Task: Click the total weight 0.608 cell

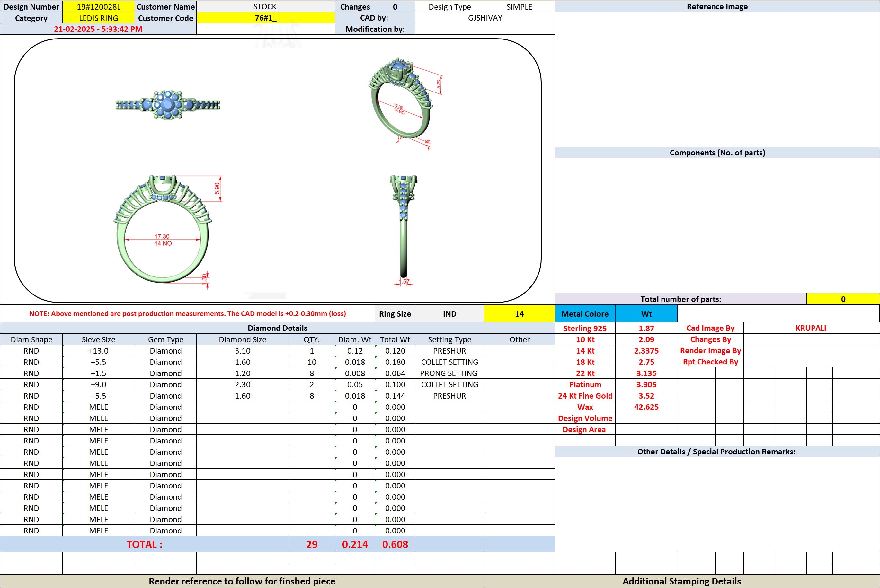Action: [395, 544]
